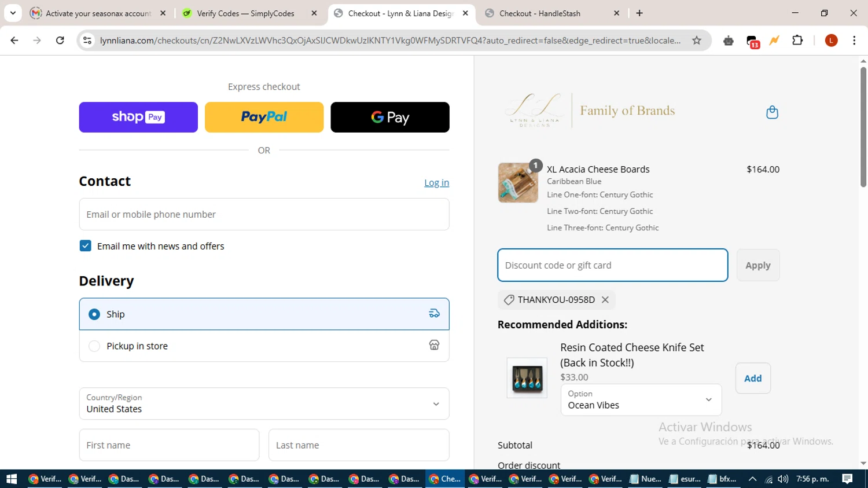
Task: View site information icon in address bar
Action: [87, 41]
